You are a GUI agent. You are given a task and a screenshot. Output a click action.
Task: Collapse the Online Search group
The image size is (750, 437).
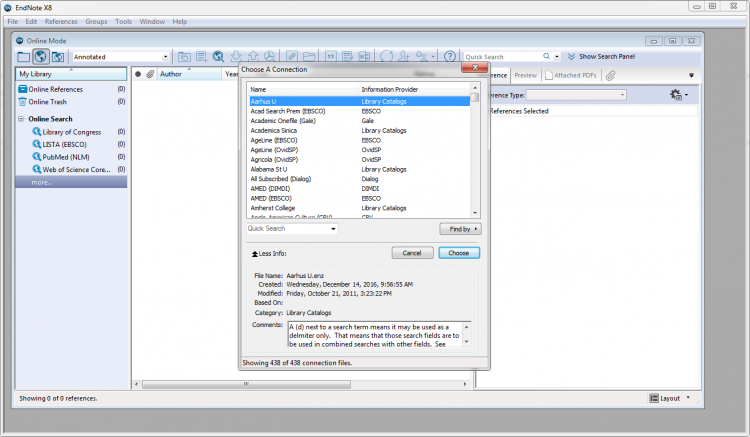tap(21, 119)
